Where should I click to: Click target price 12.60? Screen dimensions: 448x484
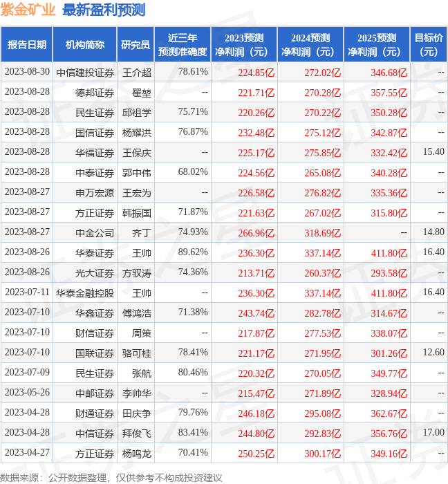click(x=433, y=352)
